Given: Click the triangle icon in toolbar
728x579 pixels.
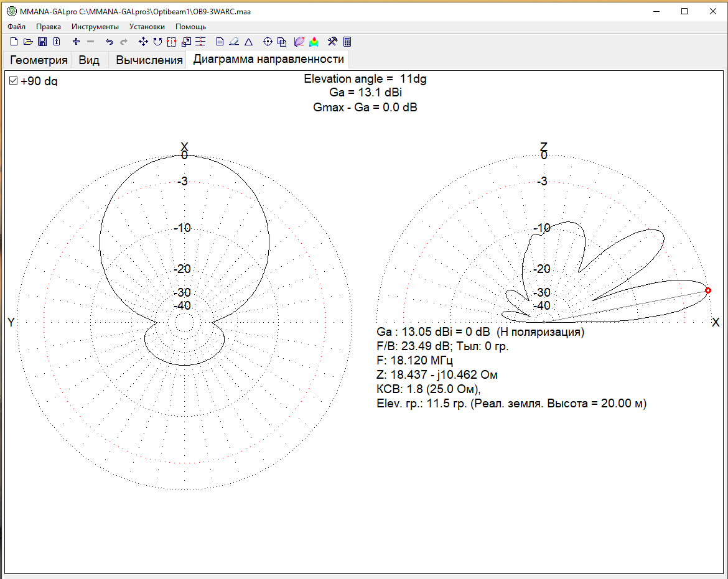Looking at the screenshot, I should (248, 42).
